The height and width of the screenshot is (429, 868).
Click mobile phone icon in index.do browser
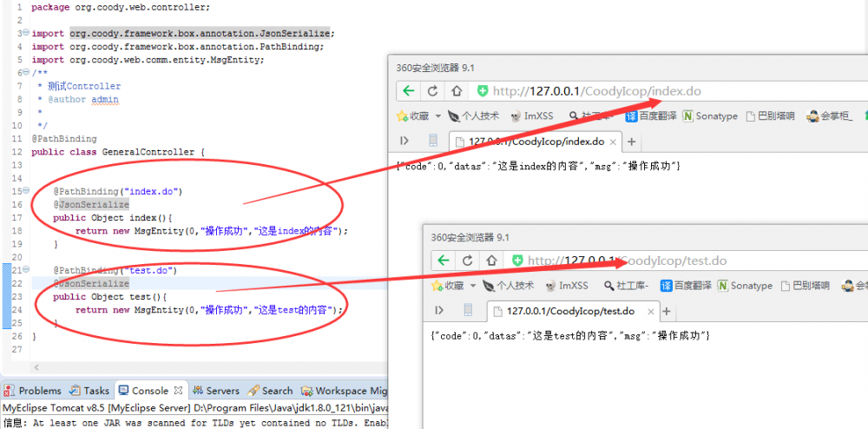pos(433,141)
